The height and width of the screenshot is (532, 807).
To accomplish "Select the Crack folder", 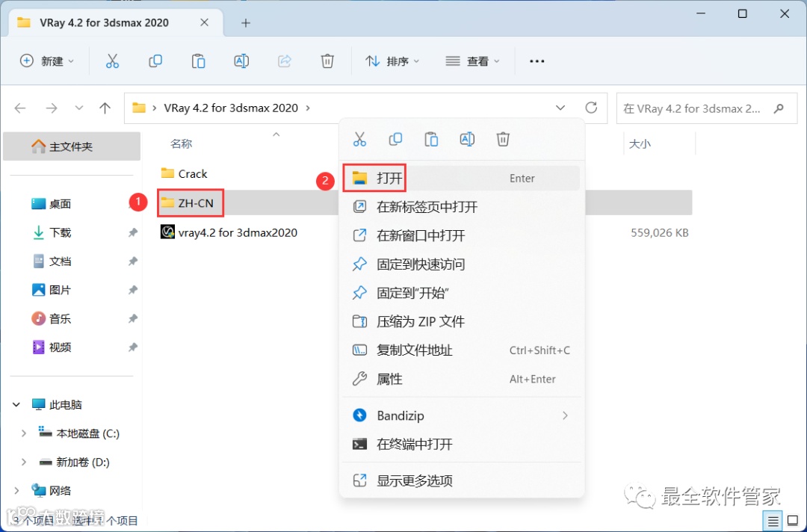I will point(184,174).
